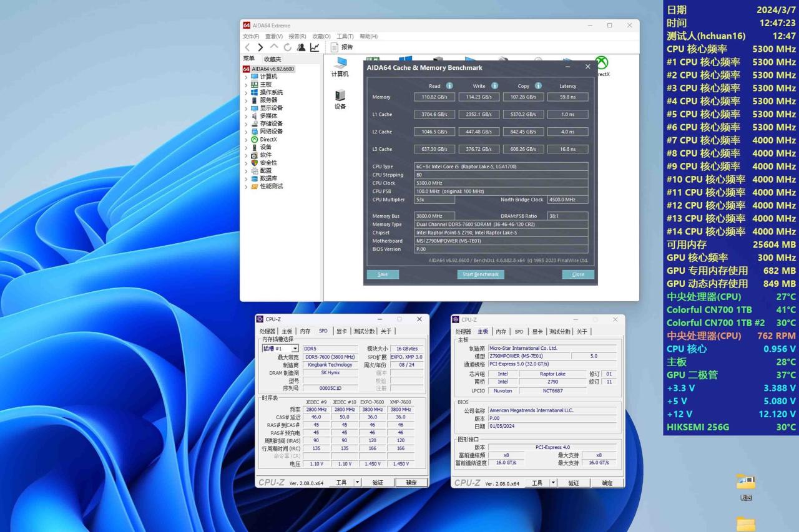Switch to SPD tab in CPU-Z 主板 window
The image size is (799, 532).
[x=519, y=332]
